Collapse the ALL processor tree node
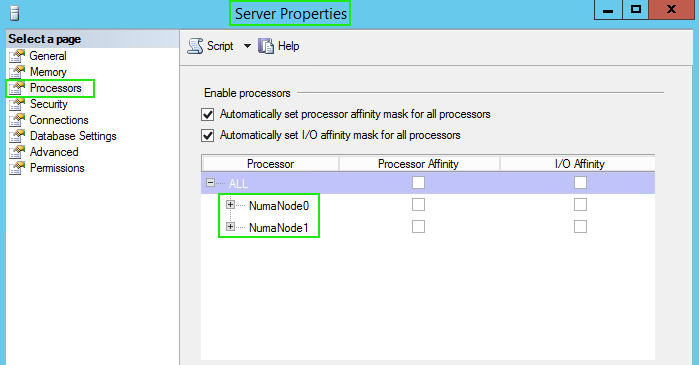Viewport: 699px width, 365px height. click(x=210, y=183)
